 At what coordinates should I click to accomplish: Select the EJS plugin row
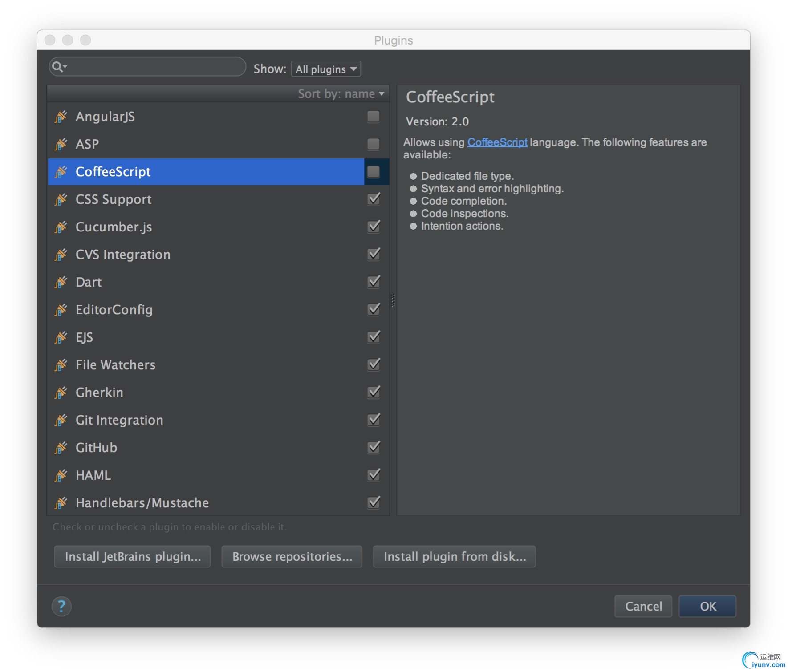218,337
